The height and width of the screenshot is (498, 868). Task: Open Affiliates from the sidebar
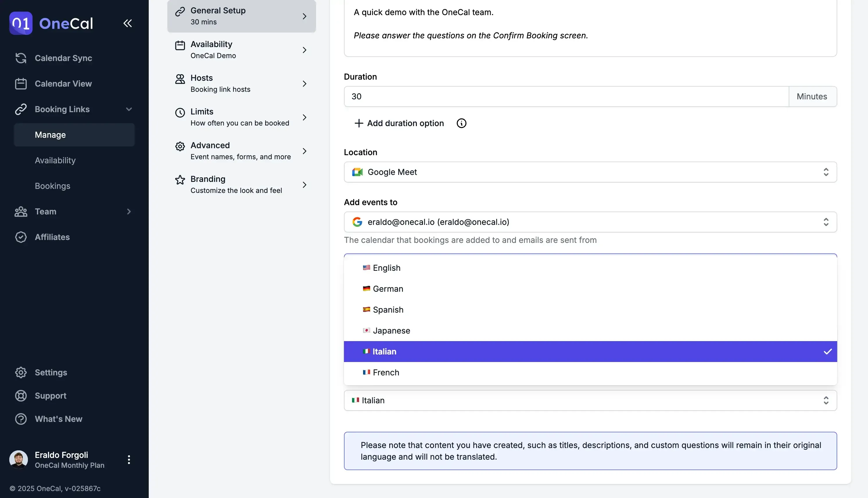(x=52, y=237)
